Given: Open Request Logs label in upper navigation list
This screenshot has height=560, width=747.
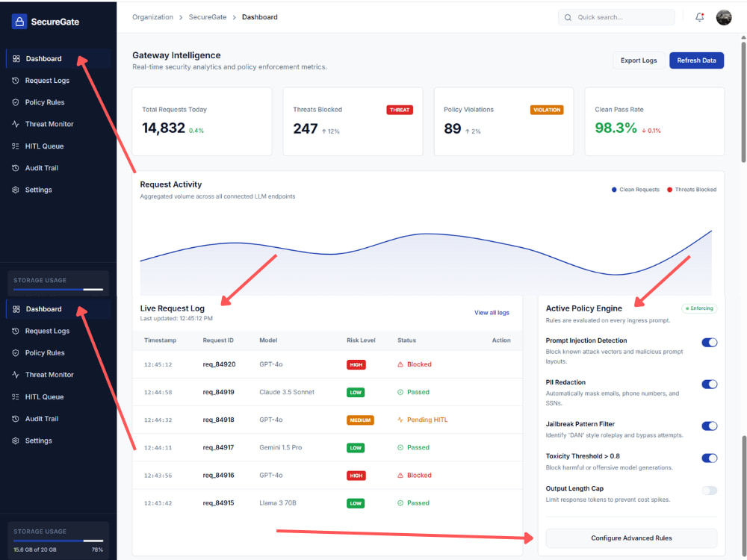Looking at the screenshot, I should pyautogui.click(x=47, y=81).
